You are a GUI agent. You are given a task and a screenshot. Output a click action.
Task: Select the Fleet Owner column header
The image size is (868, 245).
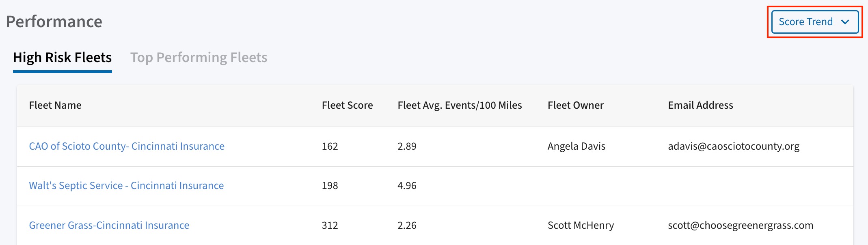(576, 105)
